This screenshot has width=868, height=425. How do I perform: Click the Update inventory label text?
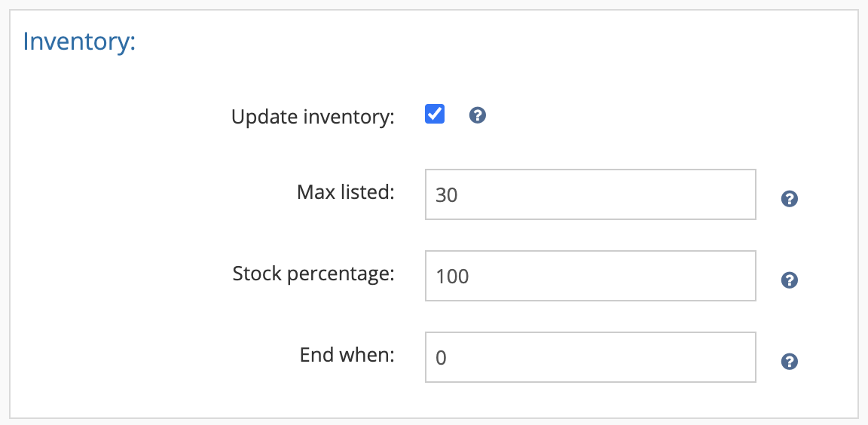coord(313,118)
